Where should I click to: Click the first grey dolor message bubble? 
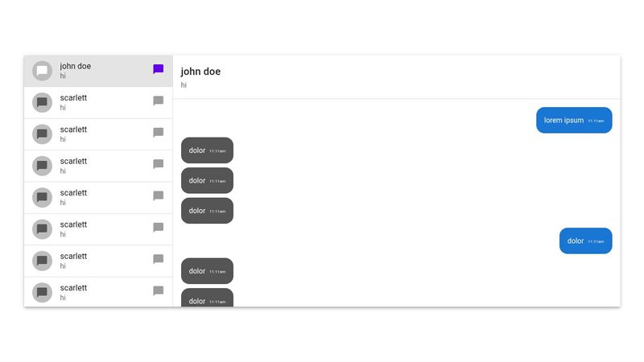click(207, 150)
